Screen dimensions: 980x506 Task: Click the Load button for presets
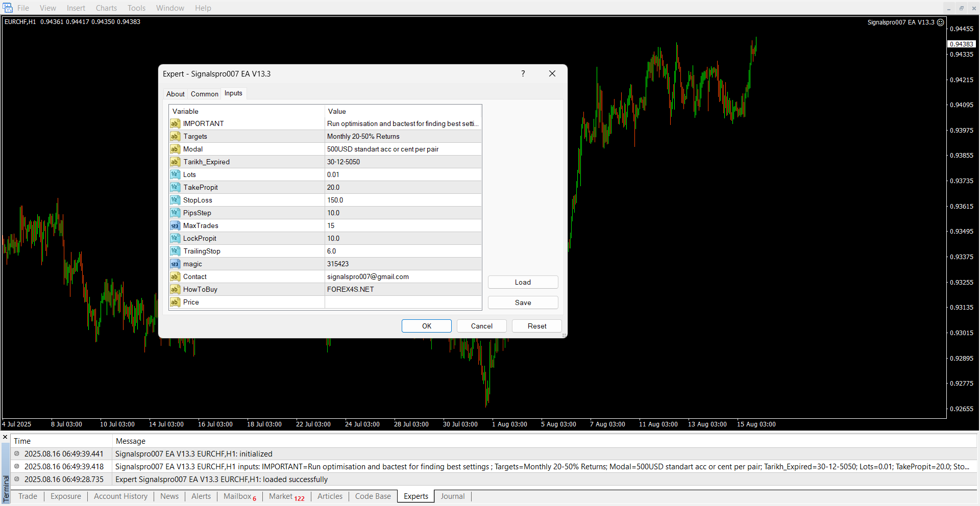click(x=523, y=282)
